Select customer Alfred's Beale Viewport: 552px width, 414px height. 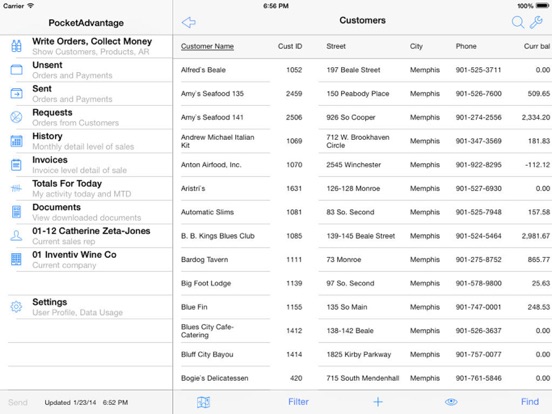363,70
